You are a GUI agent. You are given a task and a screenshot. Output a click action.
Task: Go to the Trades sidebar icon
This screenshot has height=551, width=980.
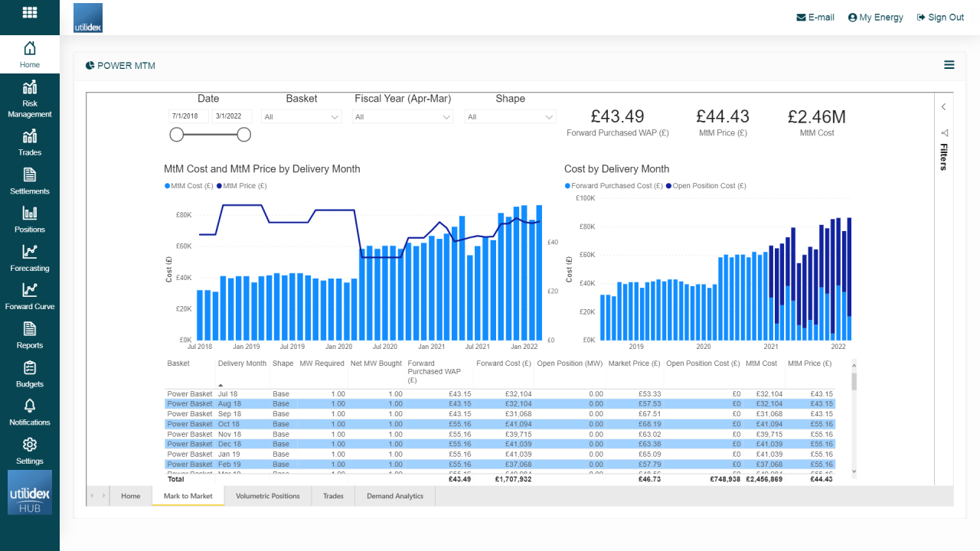point(30,142)
